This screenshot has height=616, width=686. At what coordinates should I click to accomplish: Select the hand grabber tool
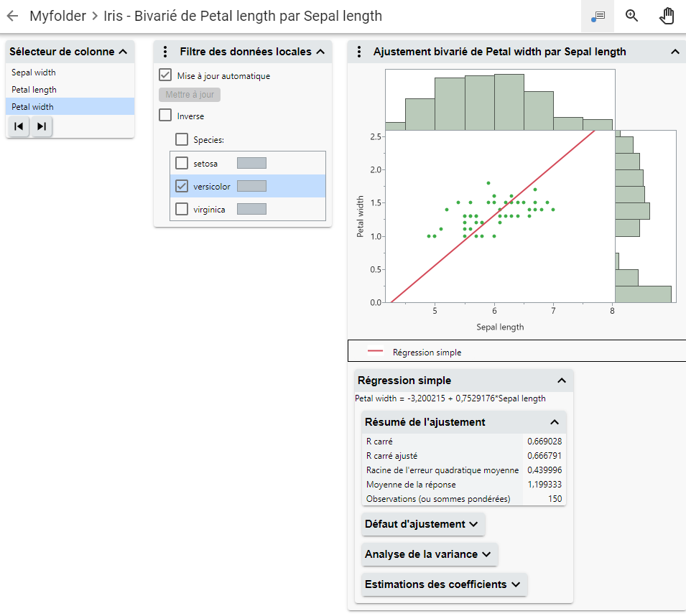coord(667,16)
